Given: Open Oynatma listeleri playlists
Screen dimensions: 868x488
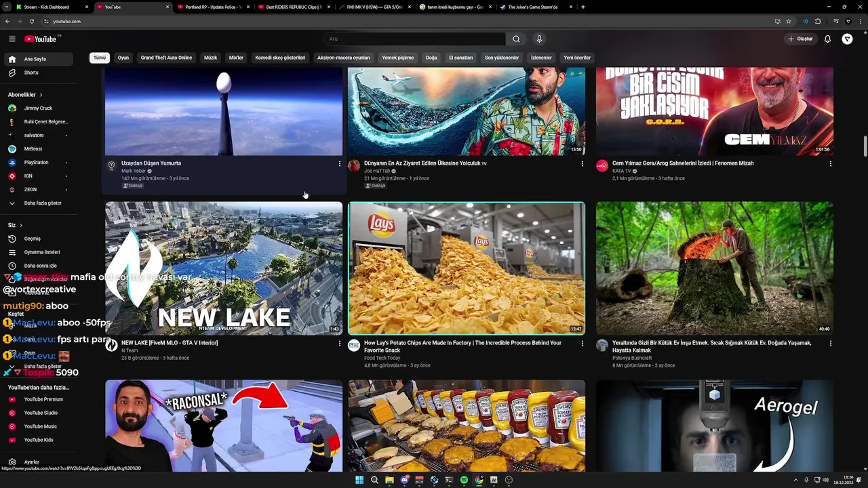Looking at the screenshot, I should [x=37, y=252].
